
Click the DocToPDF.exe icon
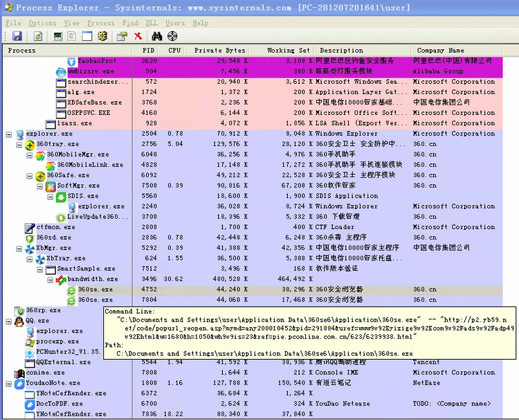click(30, 405)
